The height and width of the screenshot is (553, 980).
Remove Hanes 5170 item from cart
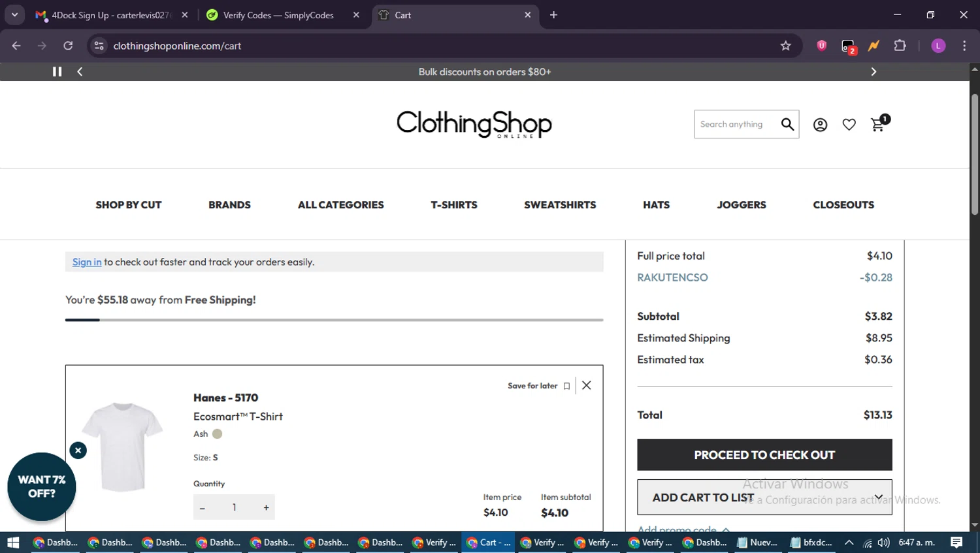tap(587, 385)
